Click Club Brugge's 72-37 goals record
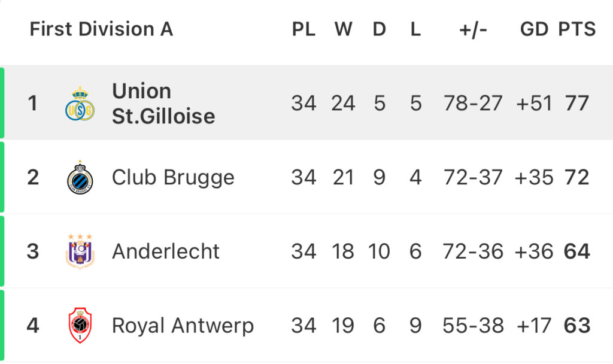 473,177
